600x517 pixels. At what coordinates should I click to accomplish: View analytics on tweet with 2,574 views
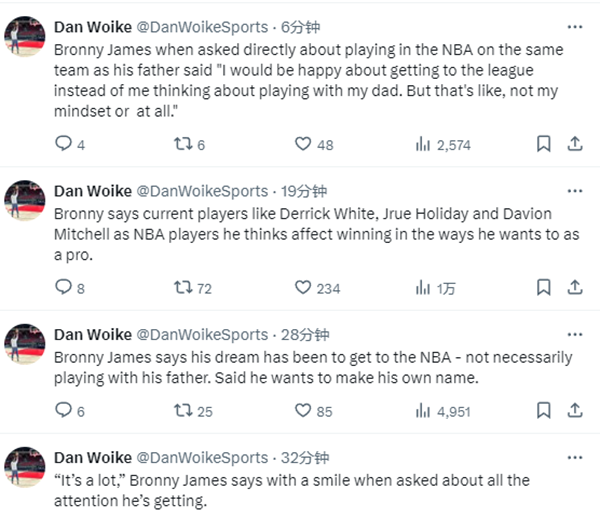[x=422, y=144]
